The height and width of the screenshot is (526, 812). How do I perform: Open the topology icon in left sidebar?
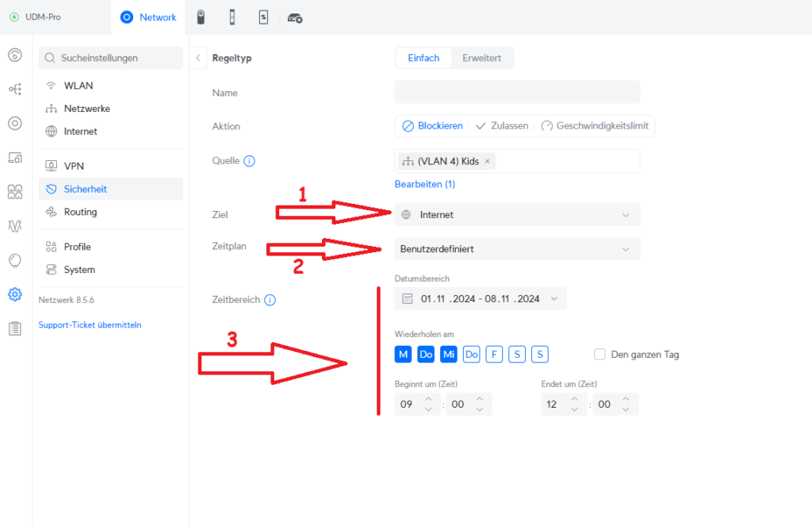(14, 89)
